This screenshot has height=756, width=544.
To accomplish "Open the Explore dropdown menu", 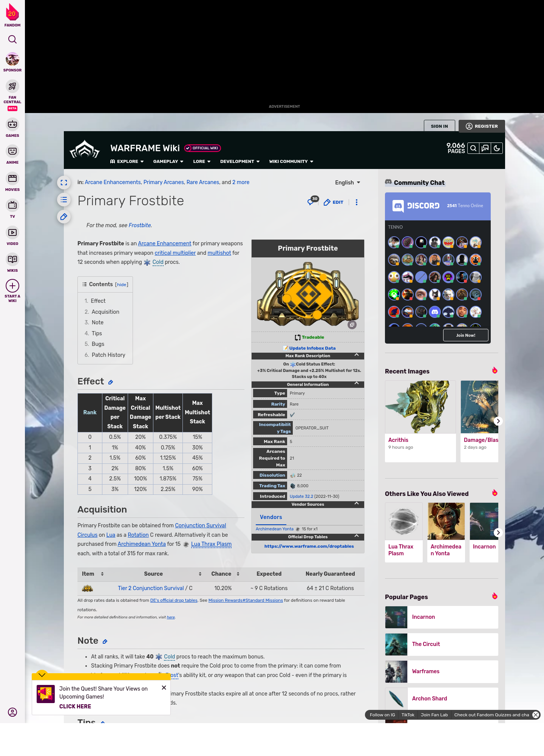I will (x=127, y=161).
